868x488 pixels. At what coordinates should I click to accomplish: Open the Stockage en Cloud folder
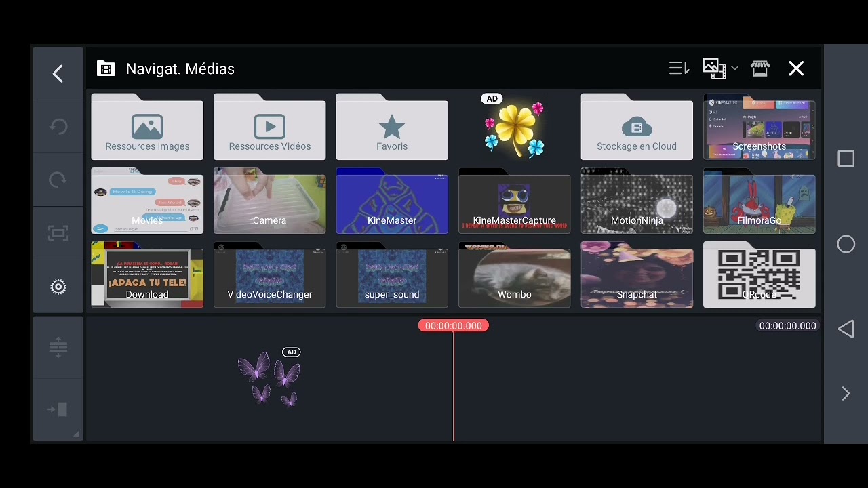click(637, 127)
